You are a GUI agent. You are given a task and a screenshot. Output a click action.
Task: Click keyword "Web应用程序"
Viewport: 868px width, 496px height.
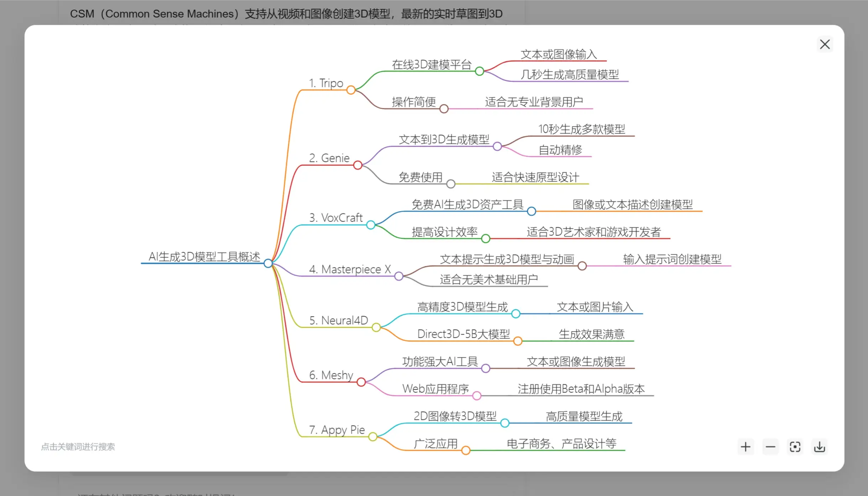(x=435, y=389)
